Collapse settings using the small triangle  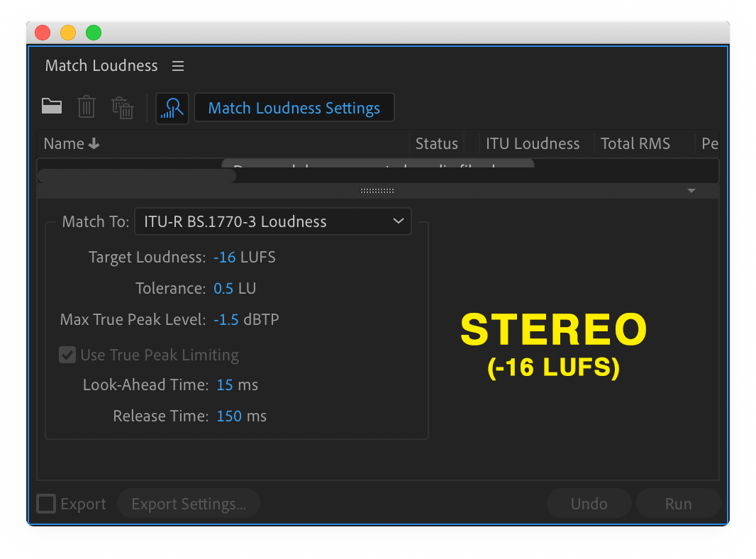click(x=691, y=191)
